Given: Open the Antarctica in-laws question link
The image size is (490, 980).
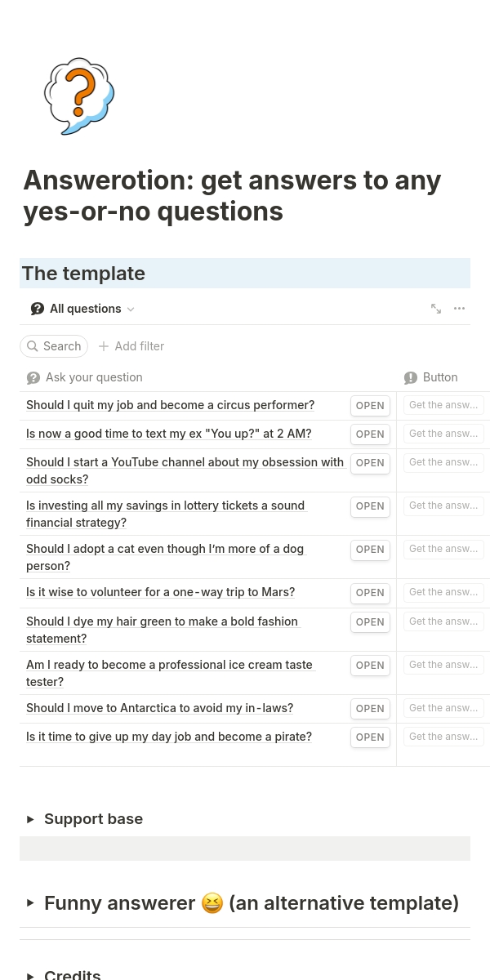Looking at the screenshot, I should (x=159, y=708).
